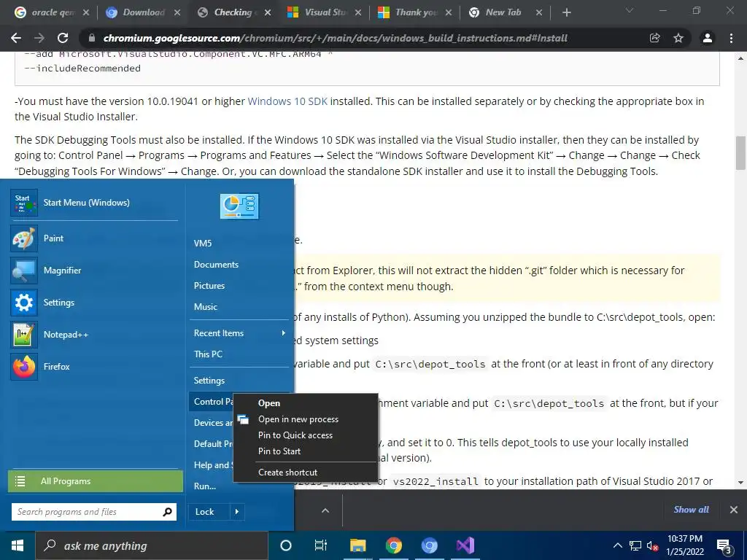
Task: Click the muted volume tray icon
Action: click(x=652, y=545)
